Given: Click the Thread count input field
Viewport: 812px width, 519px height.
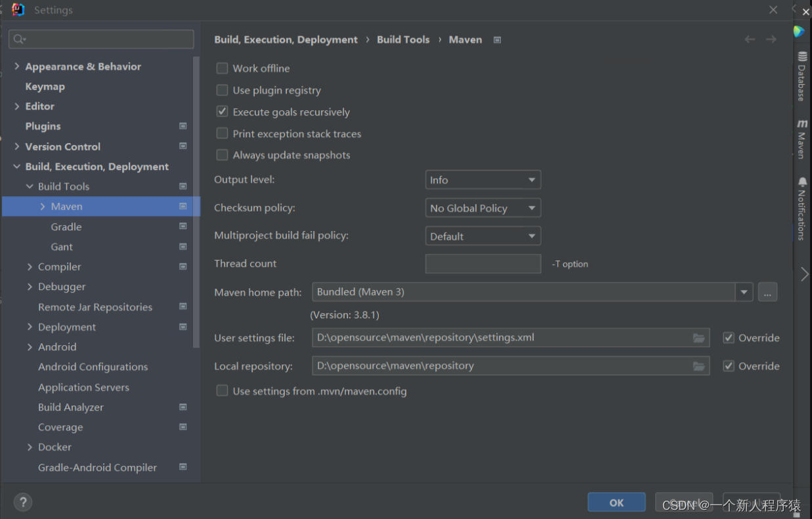Looking at the screenshot, I should (483, 264).
